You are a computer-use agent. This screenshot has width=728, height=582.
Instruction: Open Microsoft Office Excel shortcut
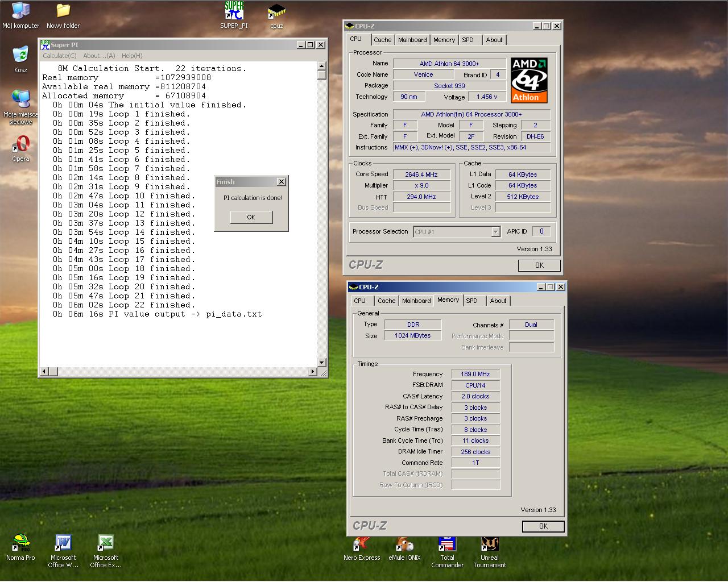click(106, 551)
